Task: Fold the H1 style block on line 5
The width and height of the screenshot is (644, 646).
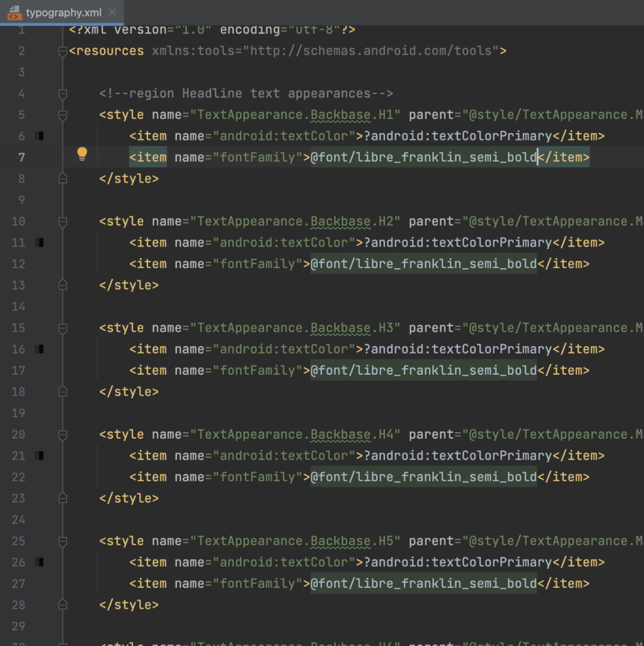Action: (x=62, y=115)
